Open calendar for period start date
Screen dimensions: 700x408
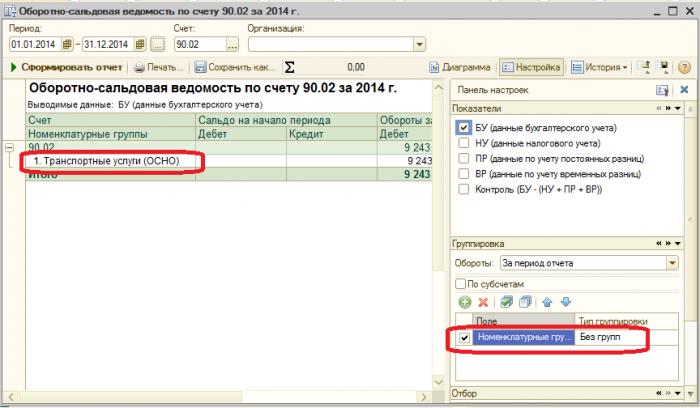[67, 44]
